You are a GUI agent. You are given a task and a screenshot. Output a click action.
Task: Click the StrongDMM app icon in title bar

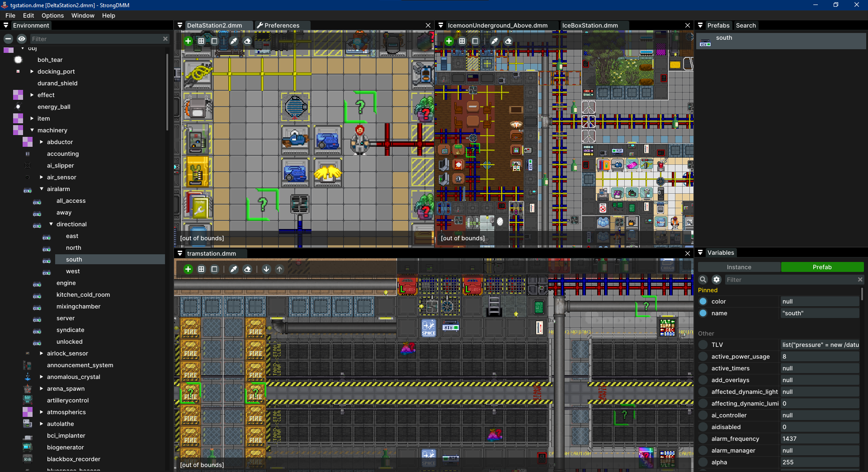5,5
